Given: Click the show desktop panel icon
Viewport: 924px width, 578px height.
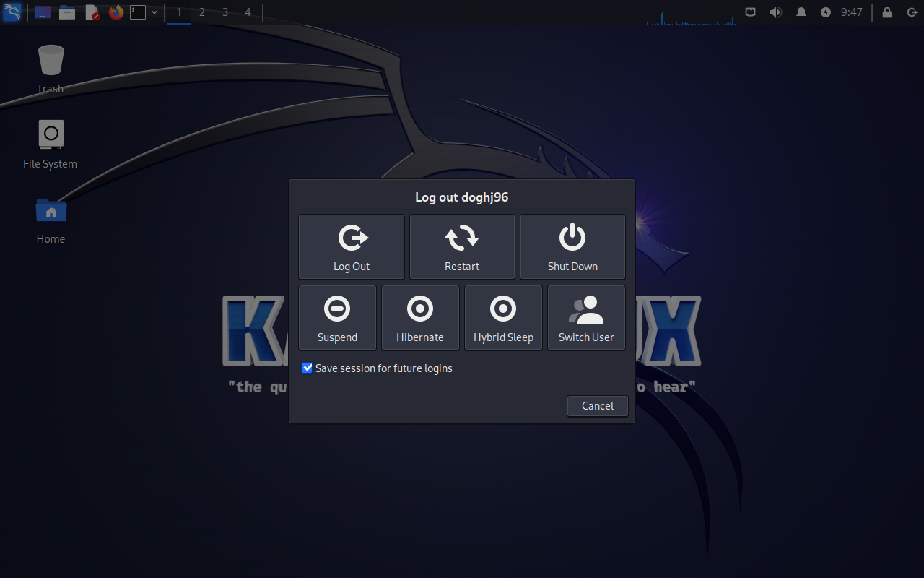Looking at the screenshot, I should click(43, 12).
